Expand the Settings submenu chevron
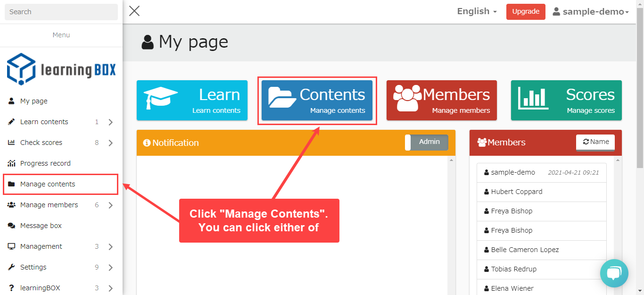Image resolution: width=644 pixels, height=295 pixels. 110,268
